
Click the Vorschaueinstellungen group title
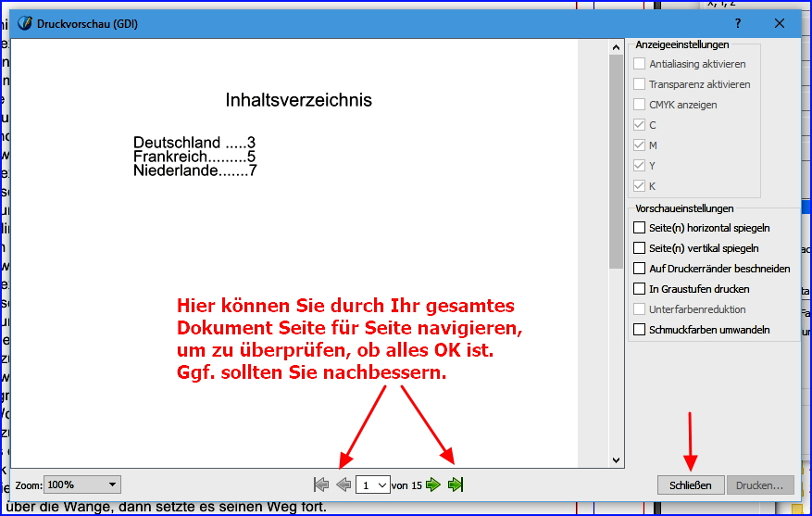pos(684,208)
